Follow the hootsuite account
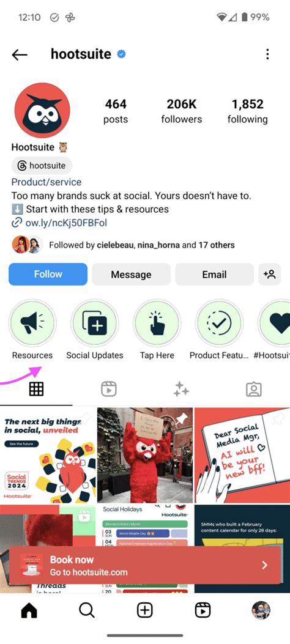Image resolution: width=290 pixels, height=644 pixels. tap(48, 275)
